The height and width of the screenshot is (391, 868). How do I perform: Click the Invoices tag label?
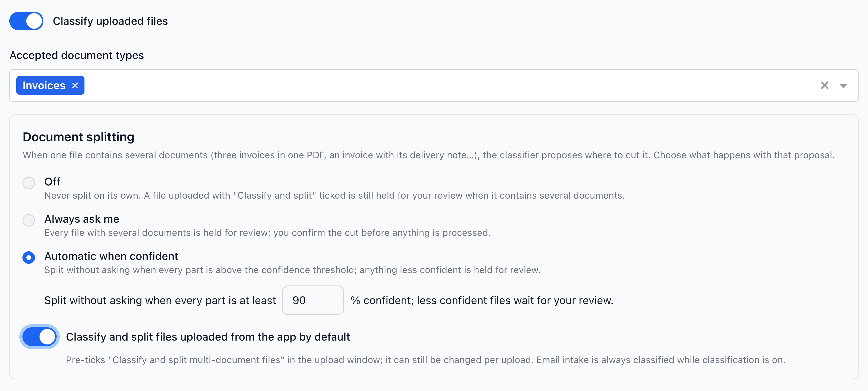tap(44, 85)
